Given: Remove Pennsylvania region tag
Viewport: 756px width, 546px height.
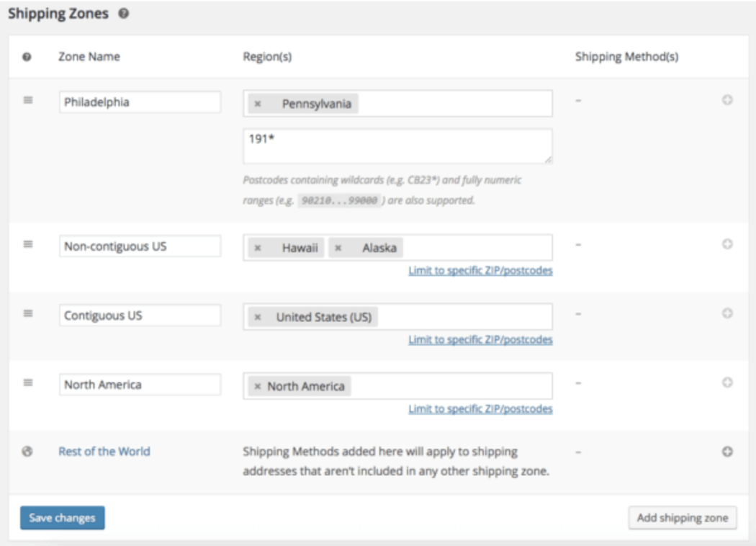Looking at the screenshot, I should [258, 104].
